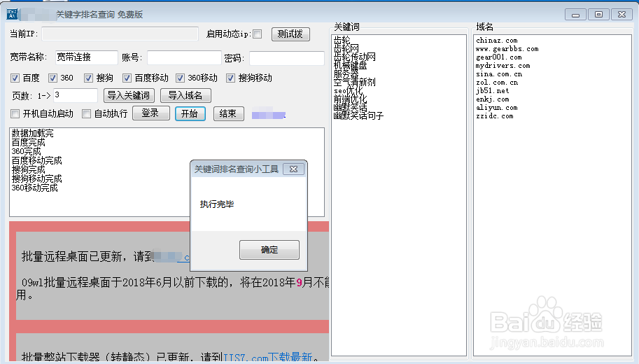The image size is (639, 364).
Task: Select keyword 机械键盘 in the list
Action: click(350, 65)
